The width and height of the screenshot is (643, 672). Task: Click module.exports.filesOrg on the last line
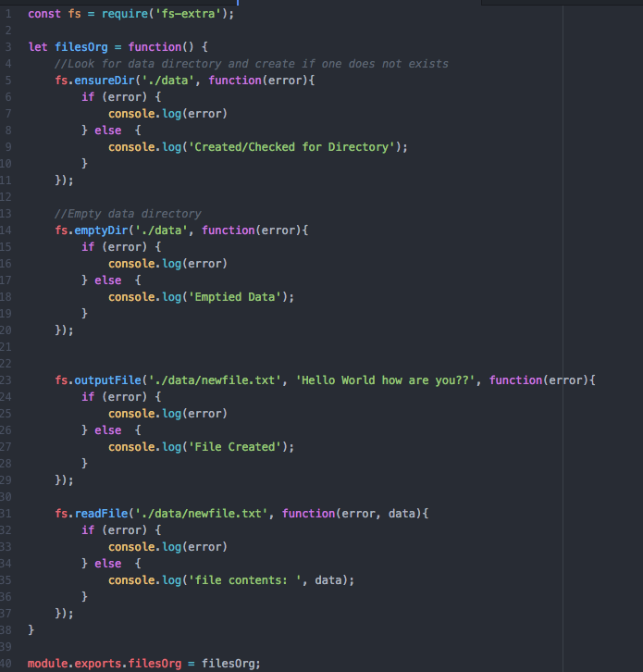pyautogui.click(x=111, y=663)
